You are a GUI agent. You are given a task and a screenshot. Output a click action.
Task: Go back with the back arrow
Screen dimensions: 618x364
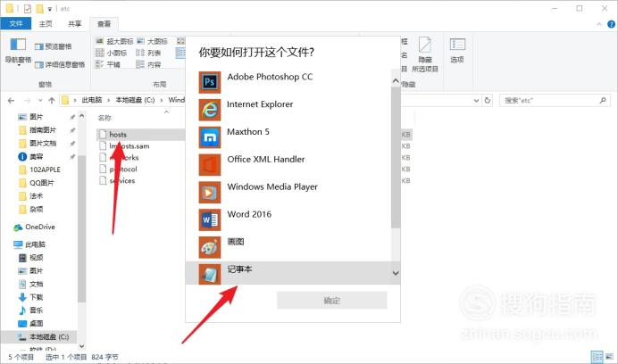coord(11,101)
